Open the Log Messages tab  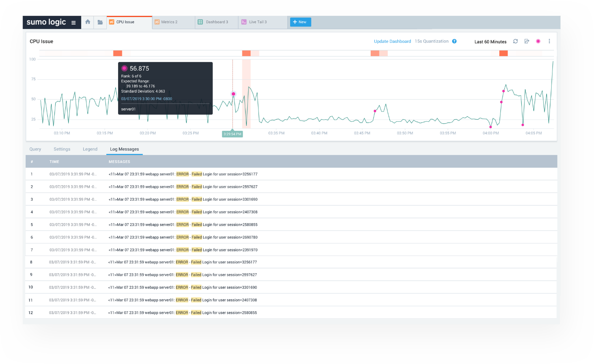[124, 149]
